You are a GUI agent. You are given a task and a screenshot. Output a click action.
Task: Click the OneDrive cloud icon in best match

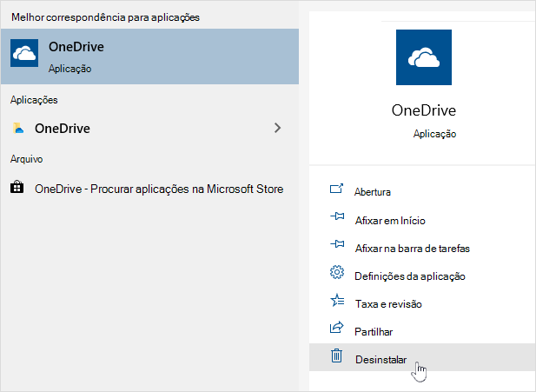pos(24,53)
